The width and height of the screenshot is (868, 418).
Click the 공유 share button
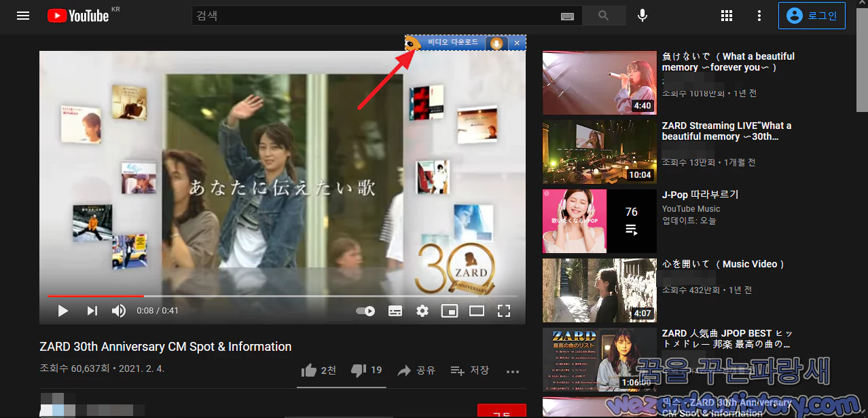coord(416,370)
